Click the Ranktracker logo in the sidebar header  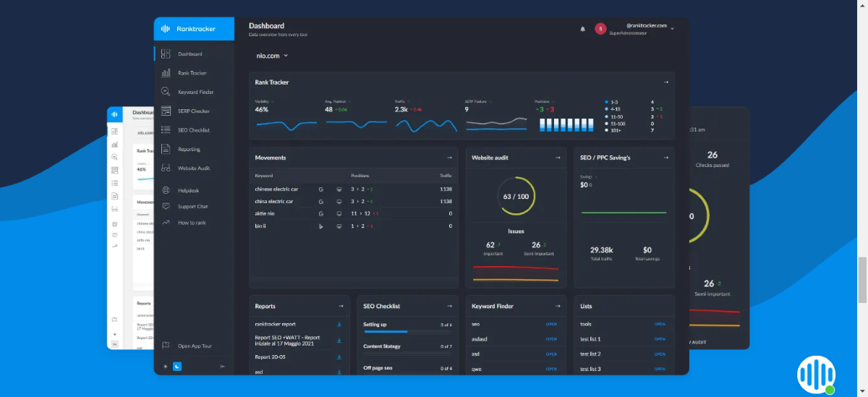point(188,29)
